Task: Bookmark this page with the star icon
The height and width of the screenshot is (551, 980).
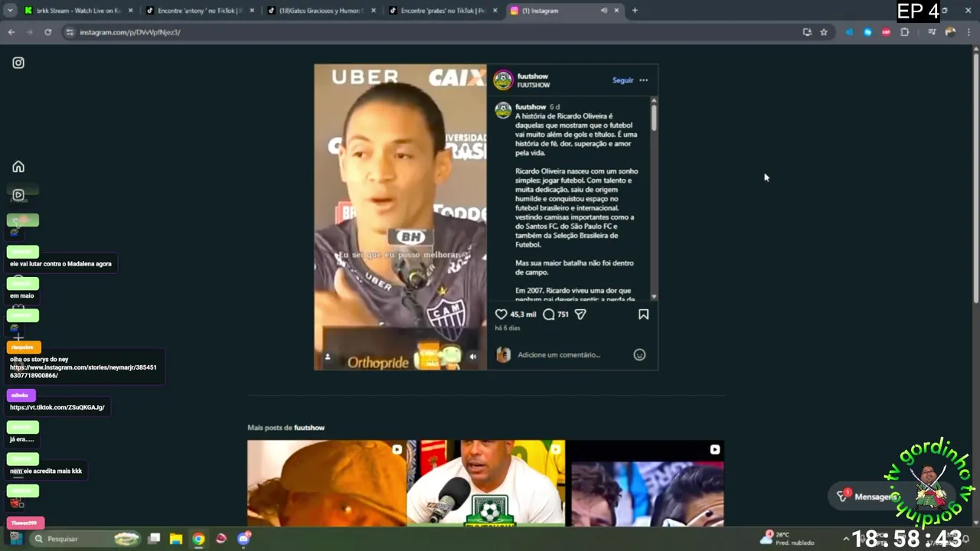Action: (824, 32)
